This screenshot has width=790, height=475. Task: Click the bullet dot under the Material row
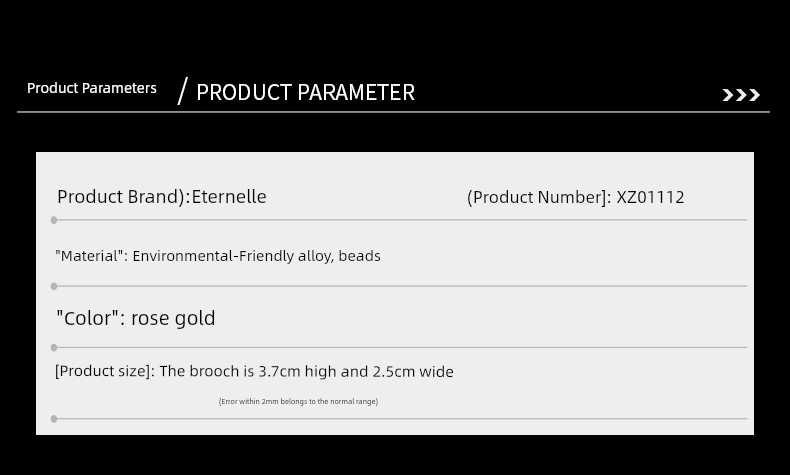point(54,286)
